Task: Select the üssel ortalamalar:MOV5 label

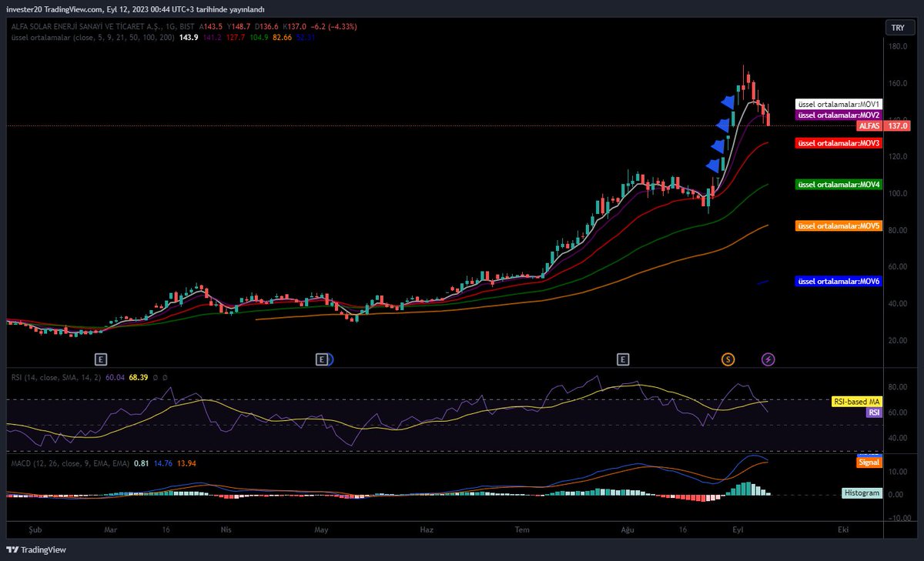Action: 839,226
